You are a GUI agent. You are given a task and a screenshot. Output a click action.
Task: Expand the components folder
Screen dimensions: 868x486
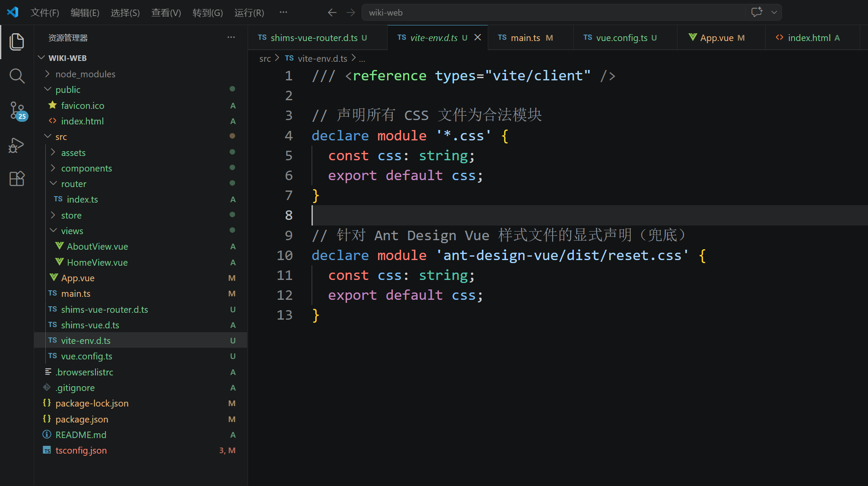[86, 168]
